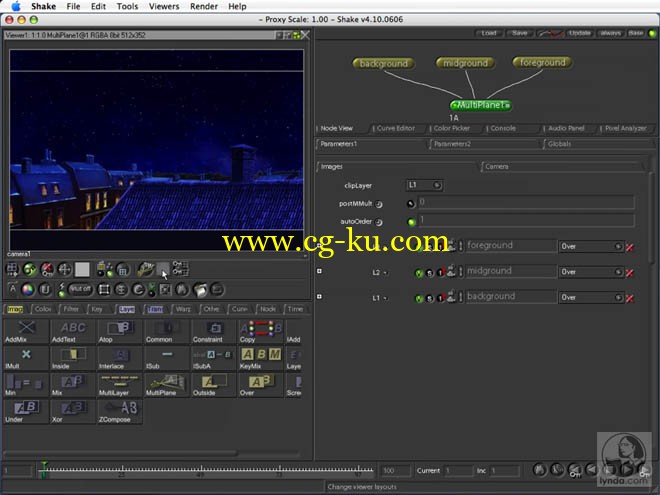
Task: Select the MultiPlane1 node in Node View
Action: (x=481, y=105)
